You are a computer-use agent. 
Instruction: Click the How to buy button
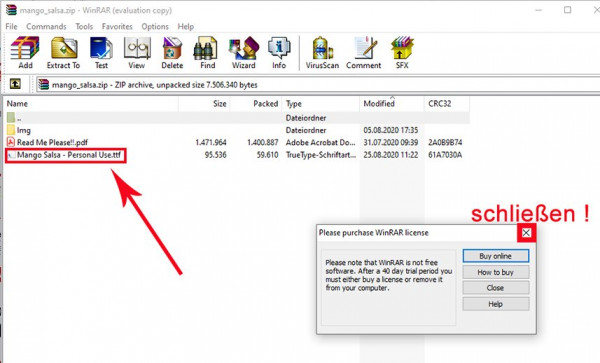tap(496, 272)
